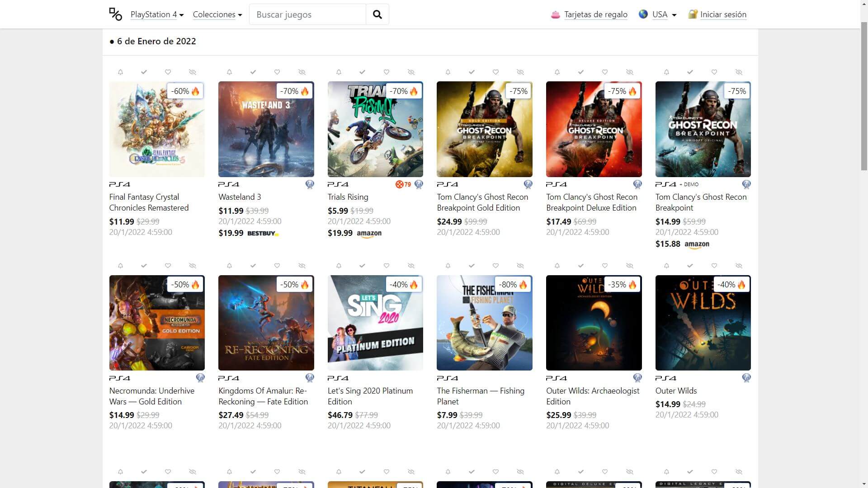Image resolution: width=868 pixels, height=488 pixels.
Task: Expand the Colecciones dropdown menu
Action: (x=217, y=14)
